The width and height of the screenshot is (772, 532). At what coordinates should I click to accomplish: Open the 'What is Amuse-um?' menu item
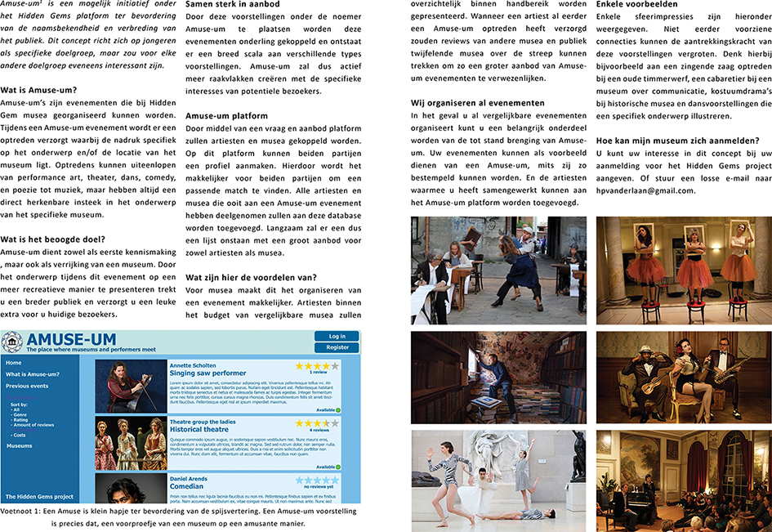coord(33,374)
